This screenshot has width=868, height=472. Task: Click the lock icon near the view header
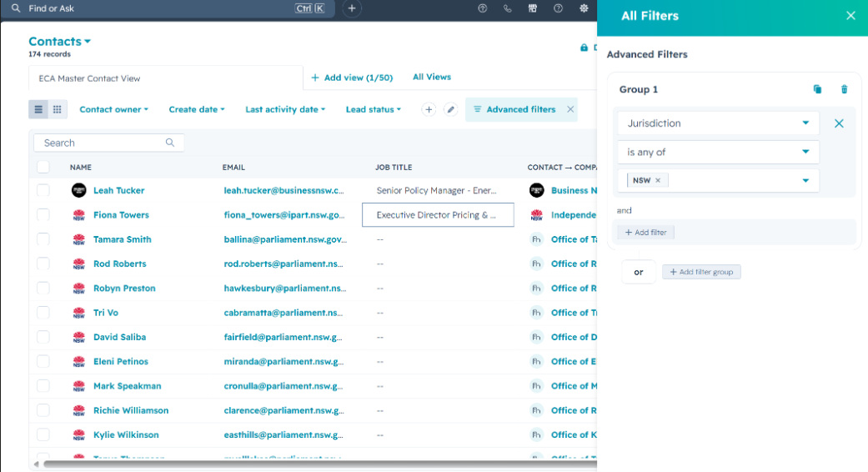pyautogui.click(x=584, y=48)
